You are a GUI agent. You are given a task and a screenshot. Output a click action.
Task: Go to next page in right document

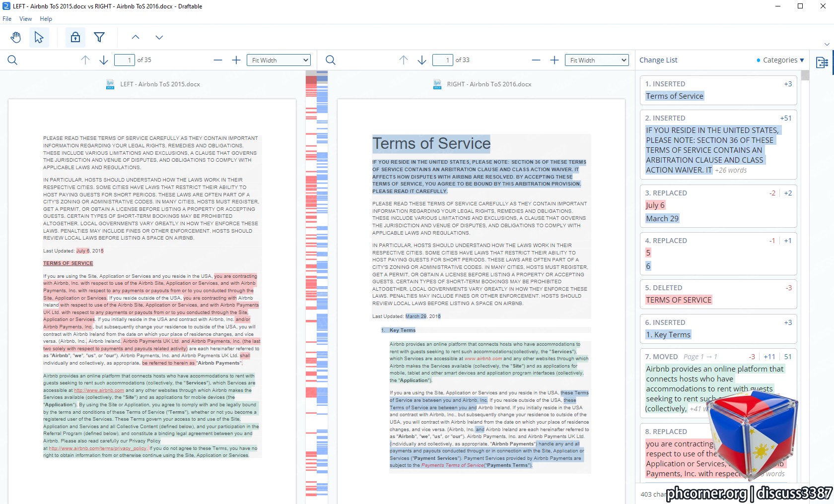(x=422, y=60)
